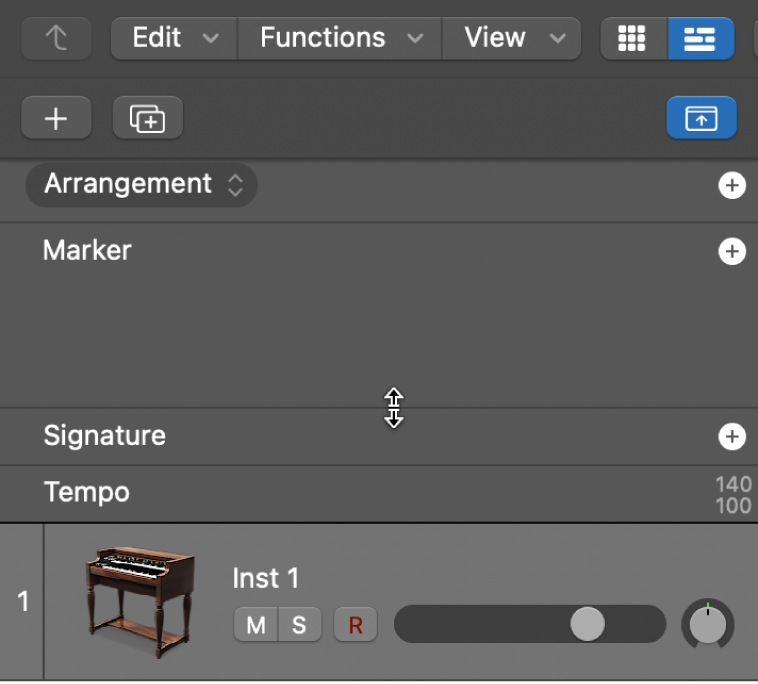Add a marker using Marker plus icon
Viewport: 758px width, 684px height.
click(x=732, y=251)
